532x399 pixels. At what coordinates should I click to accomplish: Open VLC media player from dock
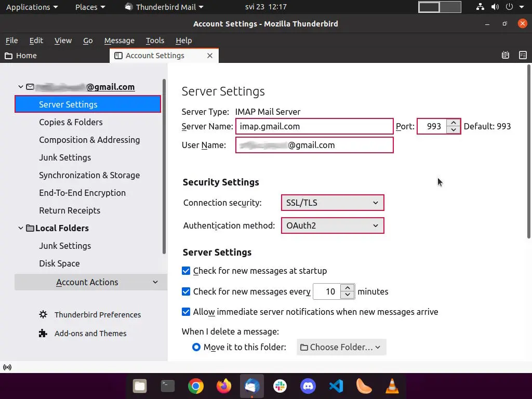tap(392, 386)
